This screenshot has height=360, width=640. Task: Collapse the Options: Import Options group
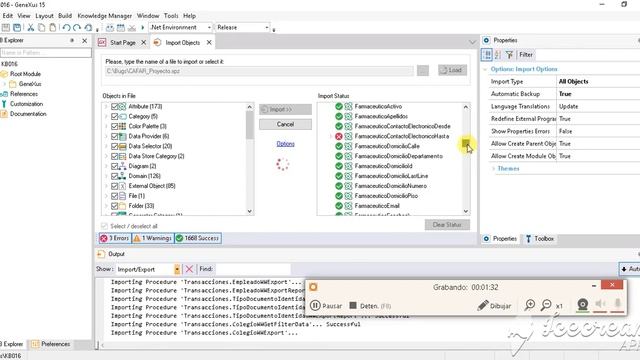[485, 69]
